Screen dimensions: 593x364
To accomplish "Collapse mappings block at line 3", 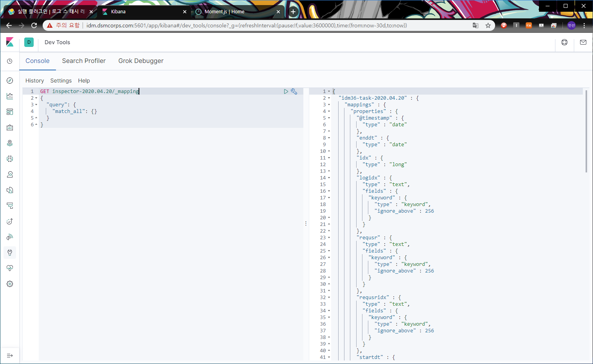I will pyautogui.click(x=329, y=105).
